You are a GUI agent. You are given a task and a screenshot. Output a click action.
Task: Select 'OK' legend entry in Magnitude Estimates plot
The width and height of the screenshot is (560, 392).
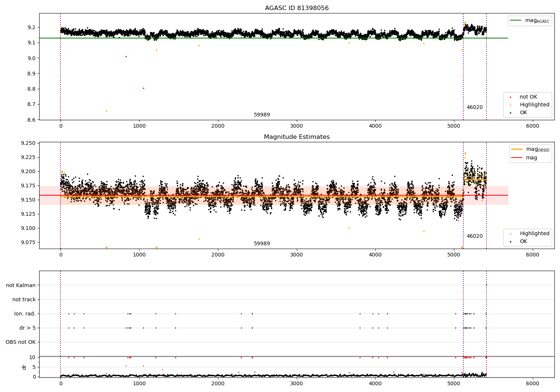tap(523, 242)
